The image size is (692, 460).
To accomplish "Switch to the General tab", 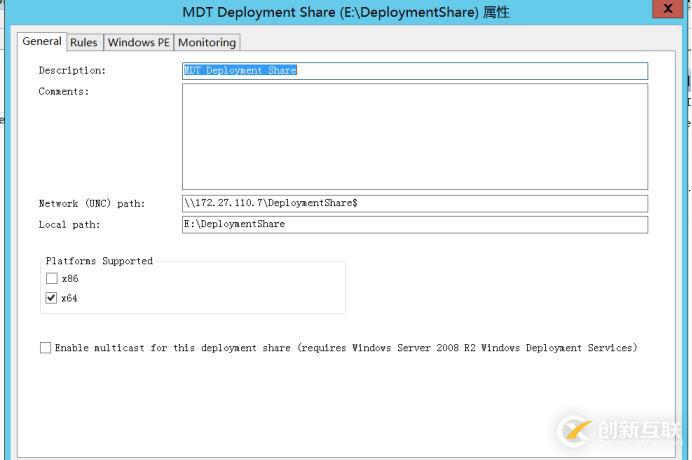I will coord(42,41).
